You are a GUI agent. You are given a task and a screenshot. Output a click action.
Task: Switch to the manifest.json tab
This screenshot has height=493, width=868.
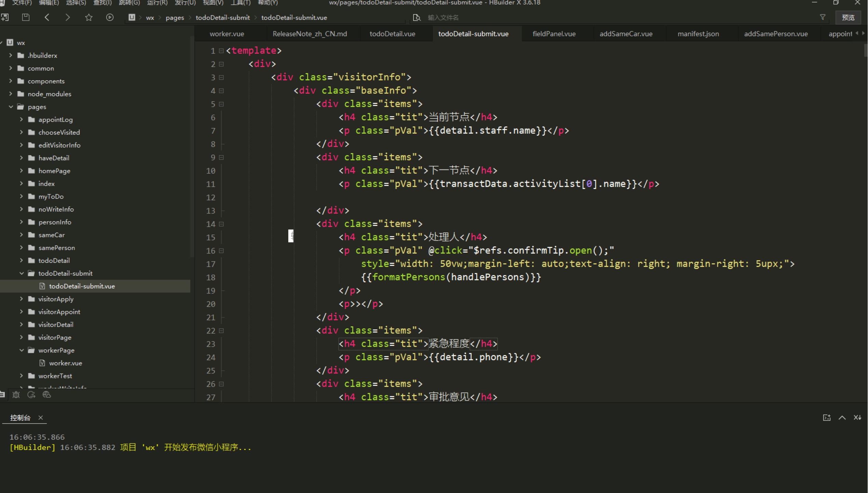(698, 33)
